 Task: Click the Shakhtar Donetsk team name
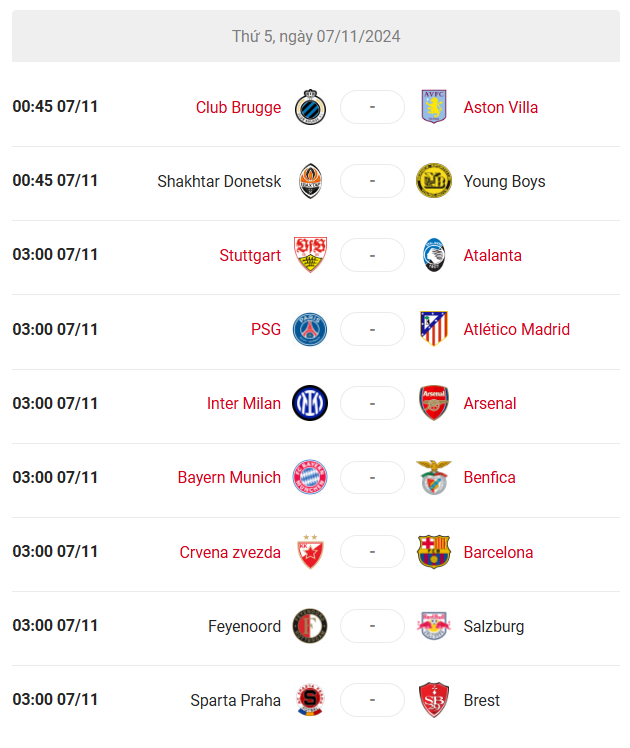click(219, 181)
